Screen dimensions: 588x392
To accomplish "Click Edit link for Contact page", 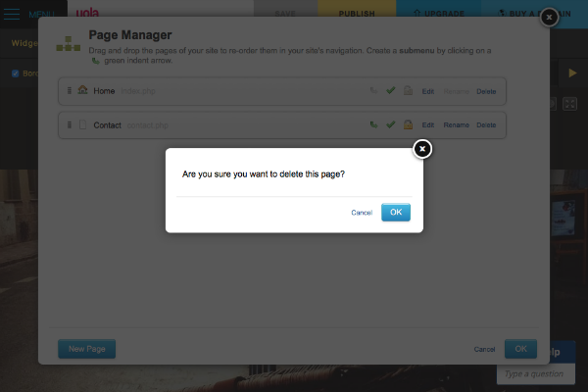I will [x=427, y=125].
